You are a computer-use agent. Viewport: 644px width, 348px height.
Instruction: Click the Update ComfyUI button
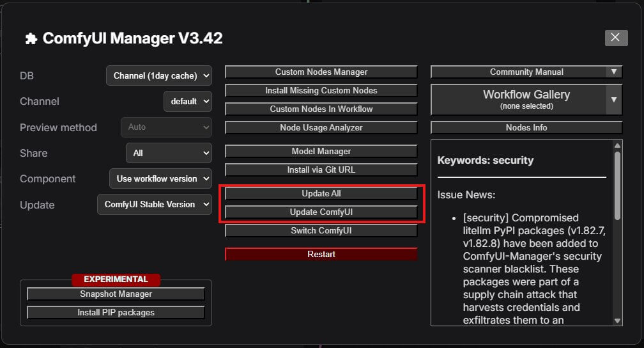click(321, 212)
